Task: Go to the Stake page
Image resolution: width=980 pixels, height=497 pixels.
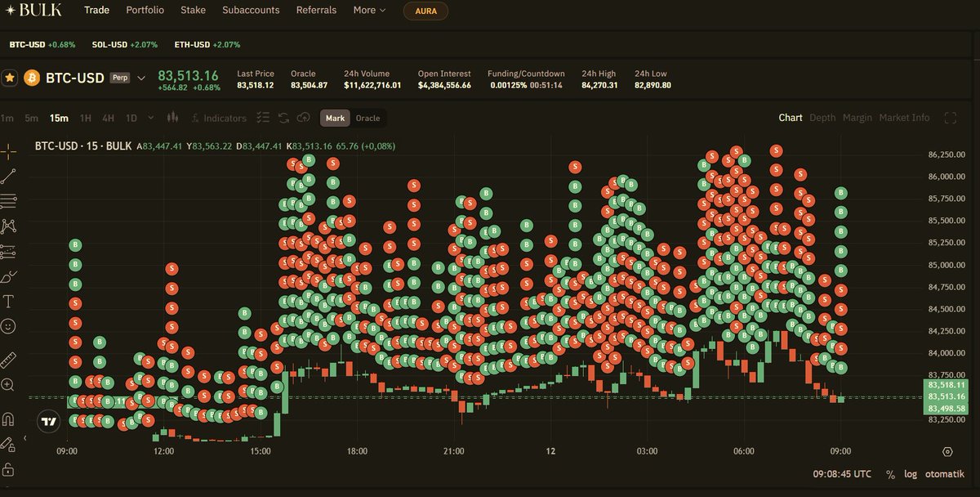Action: point(193,11)
